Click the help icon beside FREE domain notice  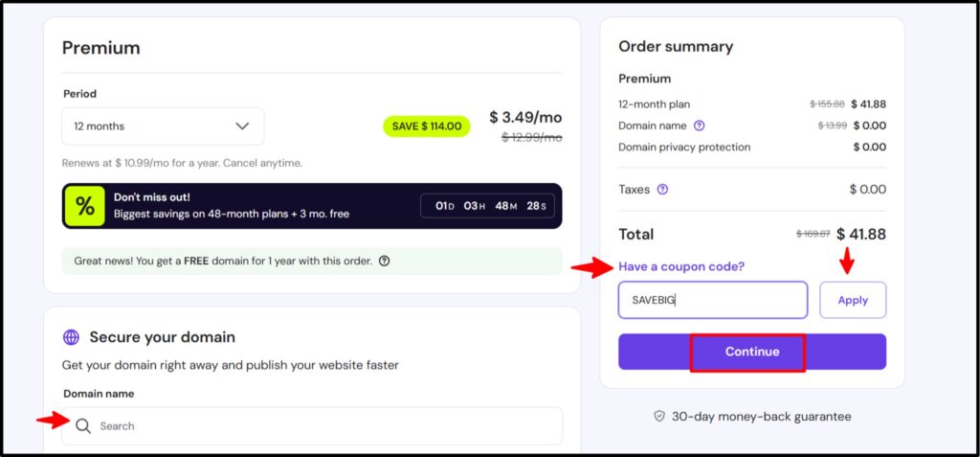click(384, 261)
